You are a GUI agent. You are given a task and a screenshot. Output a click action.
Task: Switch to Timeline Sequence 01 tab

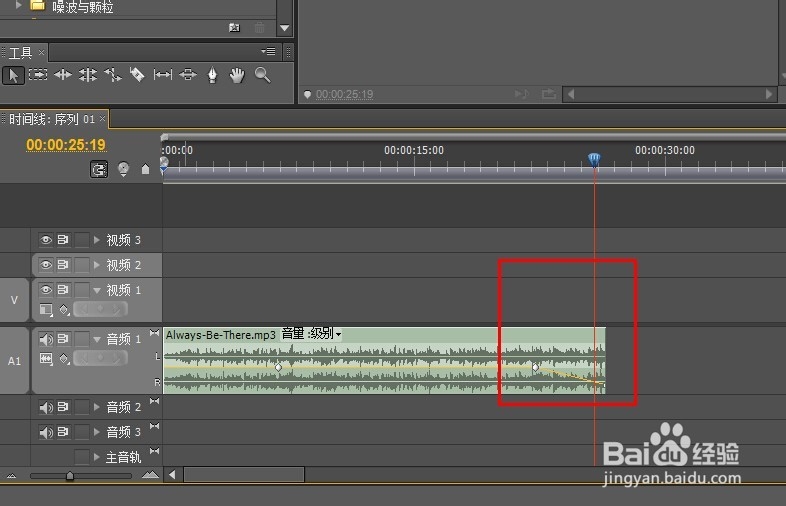click(x=52, y=119)
